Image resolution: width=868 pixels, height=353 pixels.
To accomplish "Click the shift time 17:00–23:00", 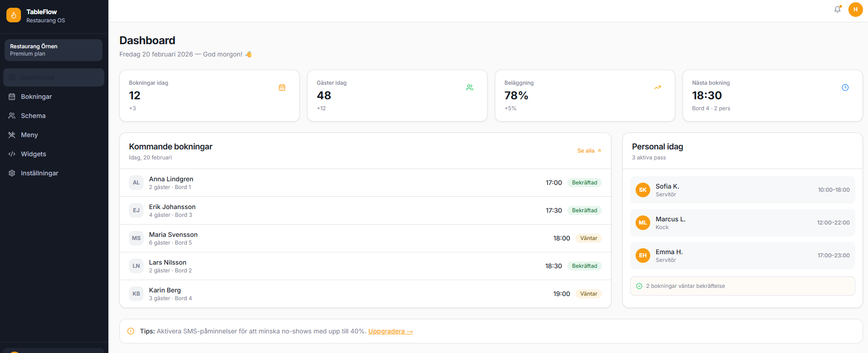I will click(x=833, y=256).
